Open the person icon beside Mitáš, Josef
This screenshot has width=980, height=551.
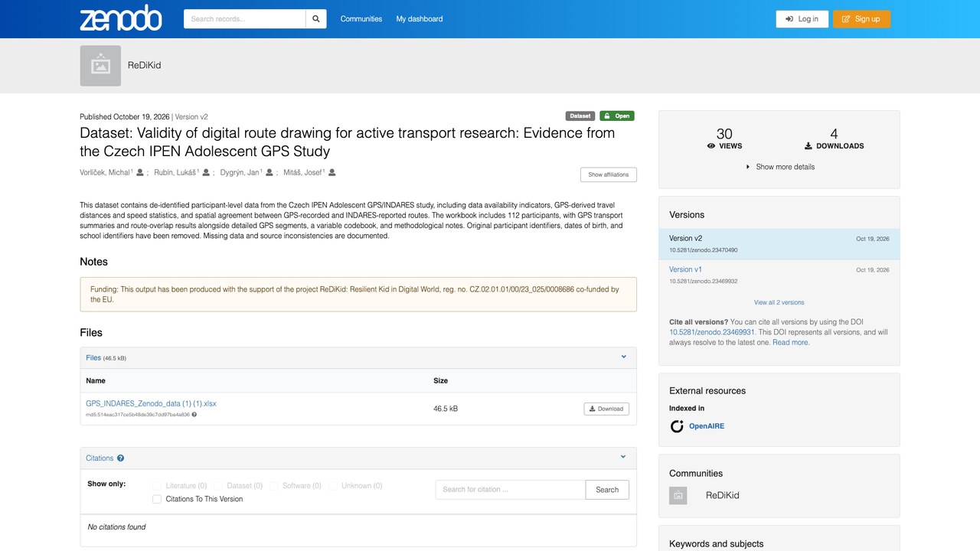pos(331,173)
